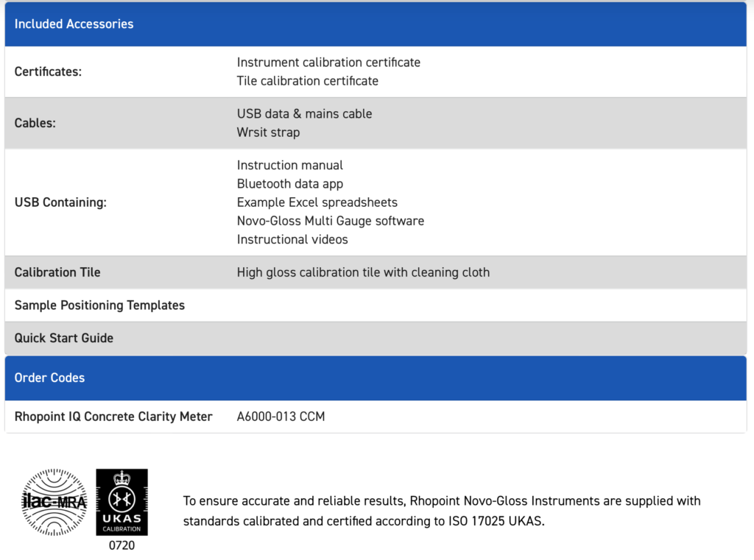Select the Quick Start Guide row
The height and width of the screenshot is (560, 754).
tap(64, 339)
